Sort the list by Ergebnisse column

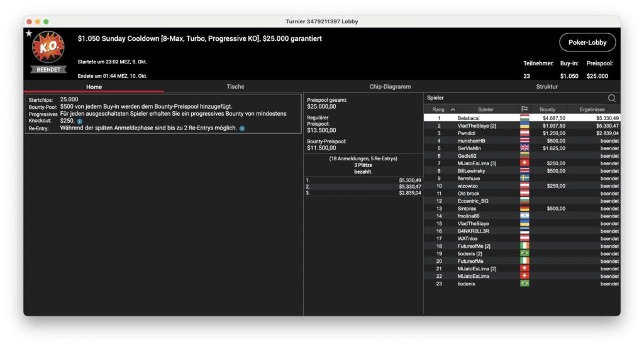click(592, 109)
